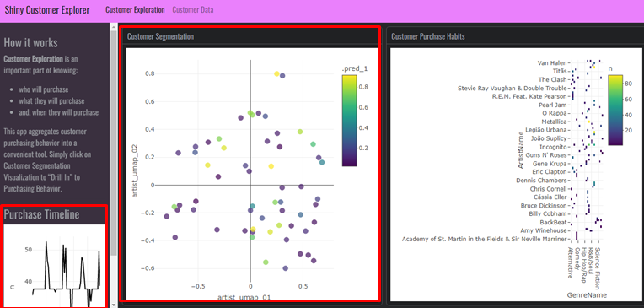Click the Incognito artist label
The width and height of the screenshot is (644, 308).
click(553, 147)
